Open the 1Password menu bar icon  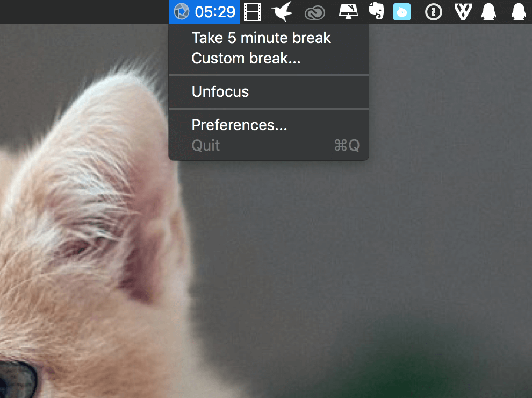click(x=434, y=12)
